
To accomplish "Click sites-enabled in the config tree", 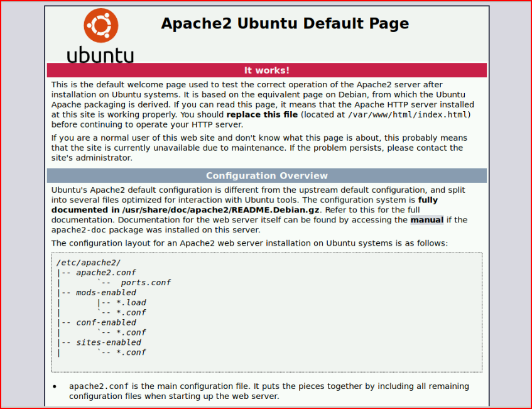I will 109,342.
